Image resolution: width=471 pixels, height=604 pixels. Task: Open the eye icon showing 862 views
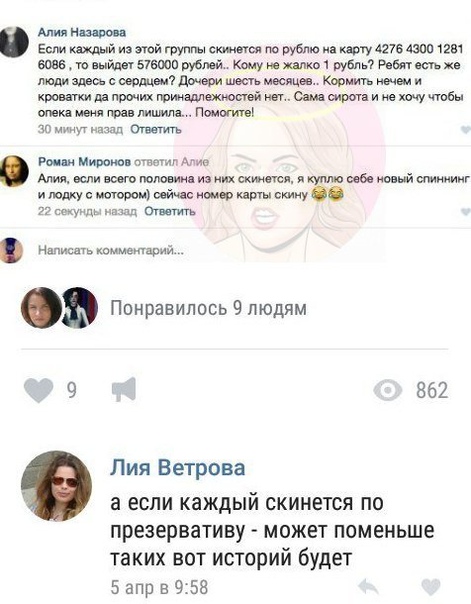(x=387, y=390)
